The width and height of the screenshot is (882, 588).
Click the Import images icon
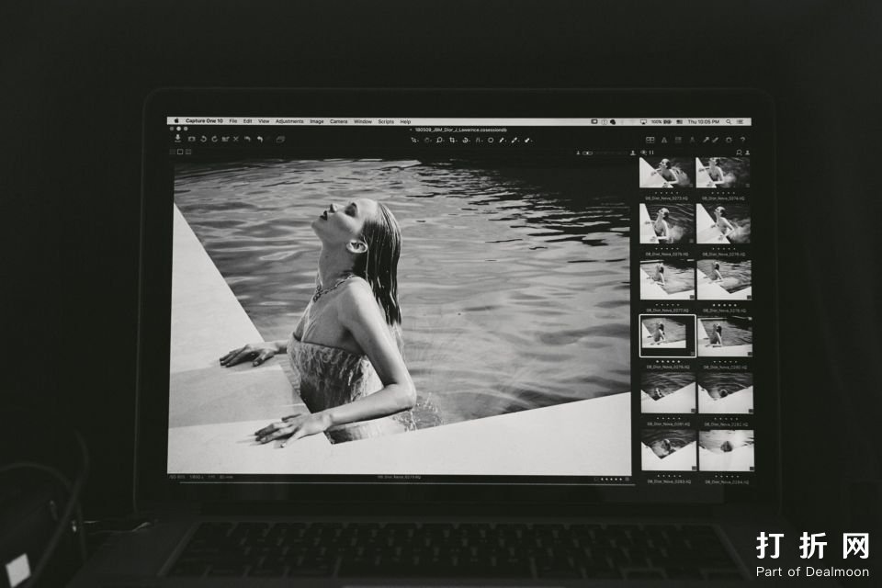tap(177, 140)
